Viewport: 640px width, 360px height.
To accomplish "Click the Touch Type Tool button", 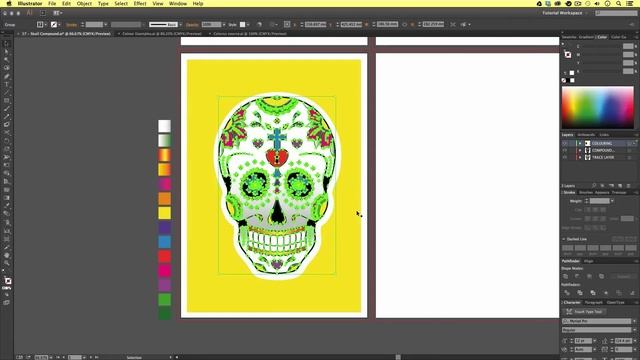I will tap(584, 312).
